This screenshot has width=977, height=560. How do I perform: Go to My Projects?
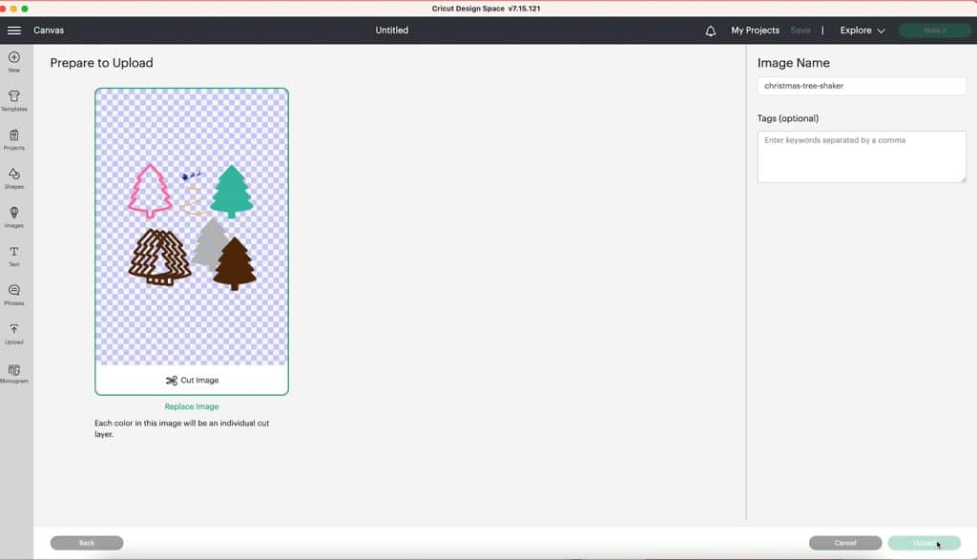point(756,30)
